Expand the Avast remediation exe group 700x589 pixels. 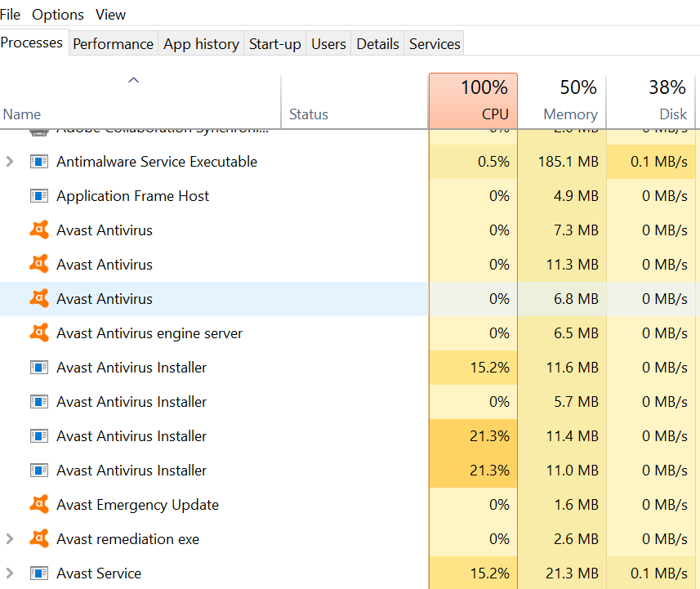pos(10,539)
